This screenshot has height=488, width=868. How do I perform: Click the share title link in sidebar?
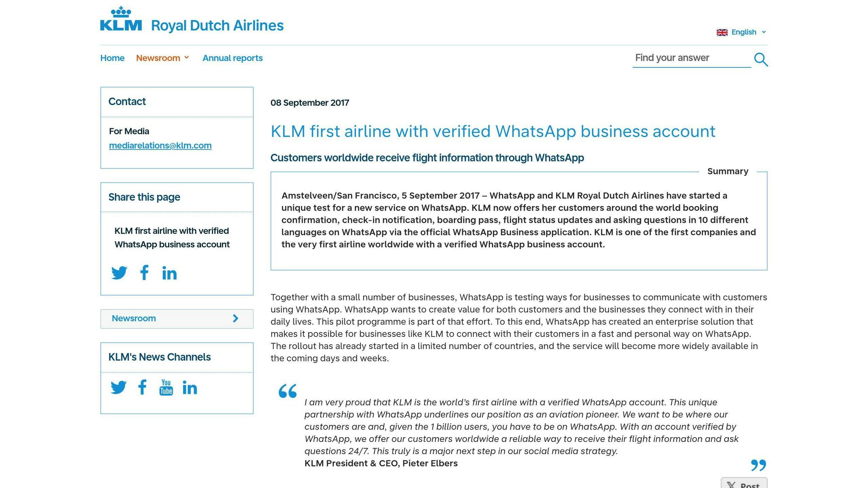pyautogui.click(x=171, y=238)
